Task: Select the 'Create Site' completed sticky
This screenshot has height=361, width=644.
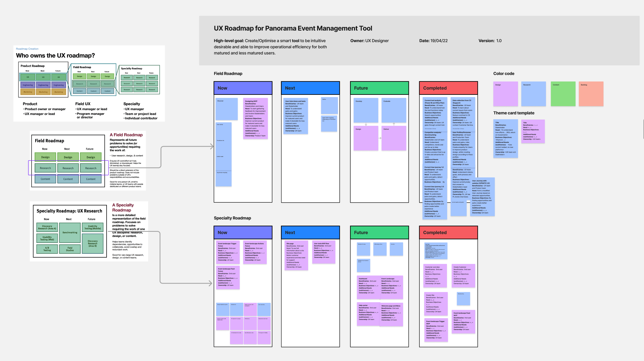Action: pyautogui.click(x=436, y=304)
